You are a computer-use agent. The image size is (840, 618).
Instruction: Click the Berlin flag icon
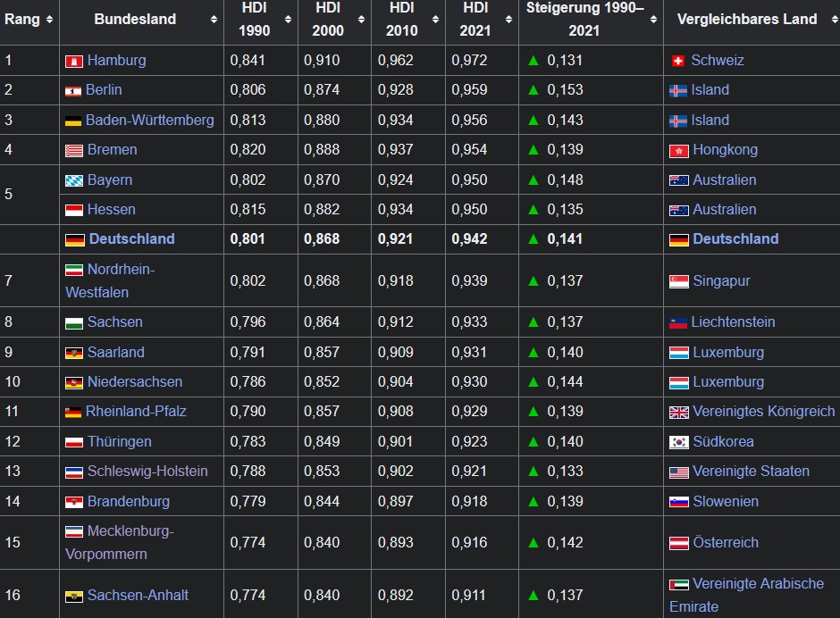73,91
